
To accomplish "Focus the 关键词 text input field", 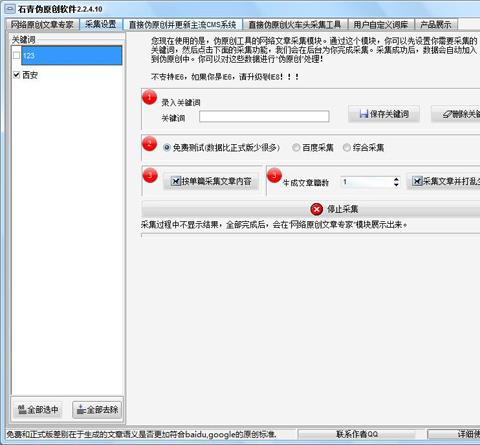I will (x=264, y=116).
